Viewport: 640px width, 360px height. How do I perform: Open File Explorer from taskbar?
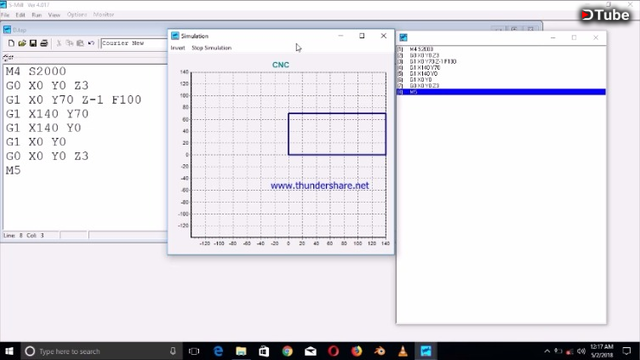click(x=241, y=351)
